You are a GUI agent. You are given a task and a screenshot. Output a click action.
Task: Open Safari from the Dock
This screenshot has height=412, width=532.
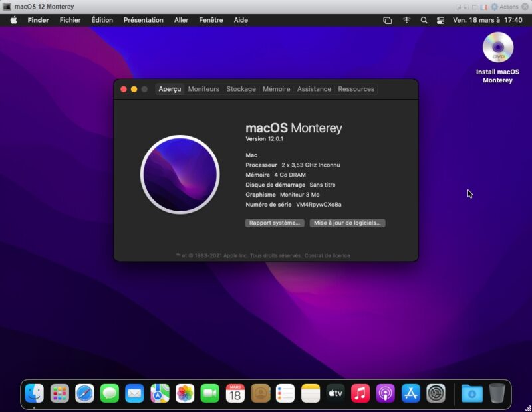(84, 393)
